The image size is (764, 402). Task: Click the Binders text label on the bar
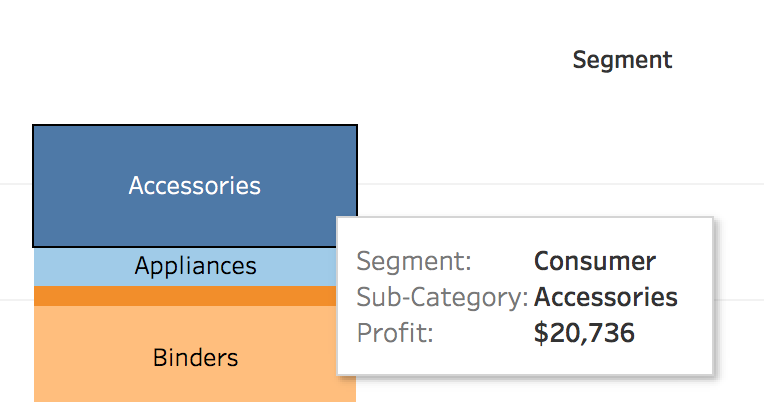195,358
